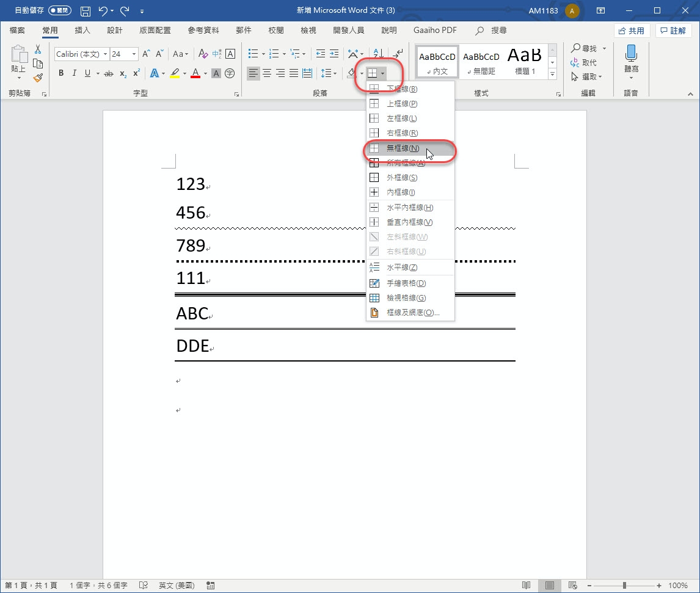Viewport: 700px width, 593px height.
Task: Click the yellow text highlight color button
Action: [x=175, y=73]
